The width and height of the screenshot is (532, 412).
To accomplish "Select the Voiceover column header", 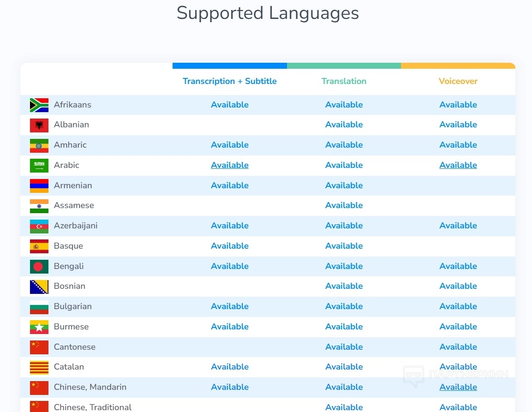I will coord(458,81).
